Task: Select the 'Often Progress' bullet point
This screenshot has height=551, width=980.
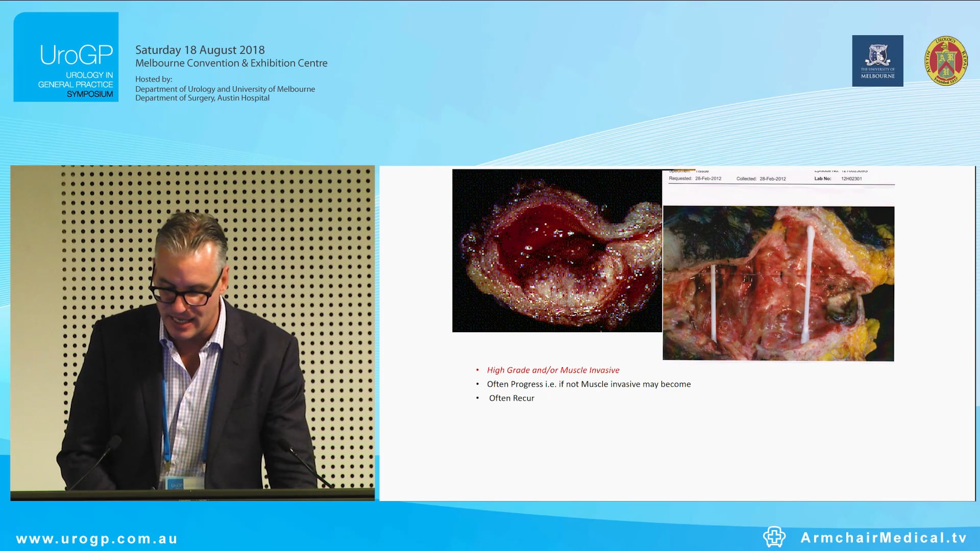Action: click(589, 384)
